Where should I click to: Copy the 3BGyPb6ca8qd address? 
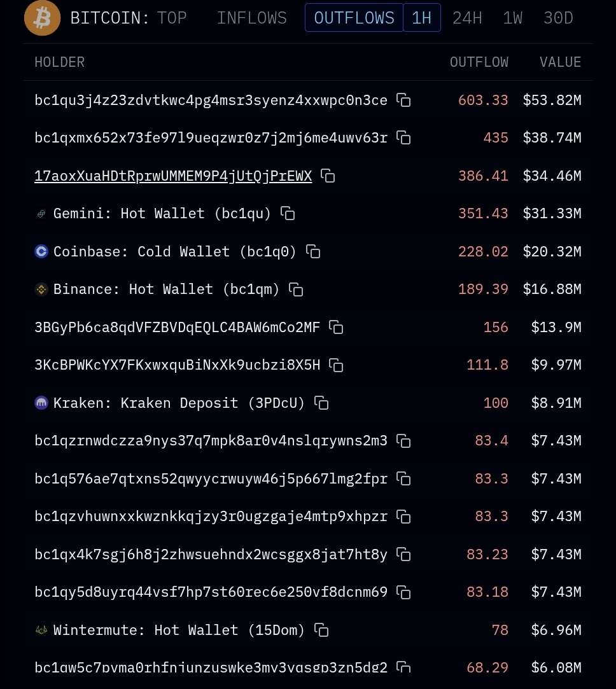(x=336, y=327)
